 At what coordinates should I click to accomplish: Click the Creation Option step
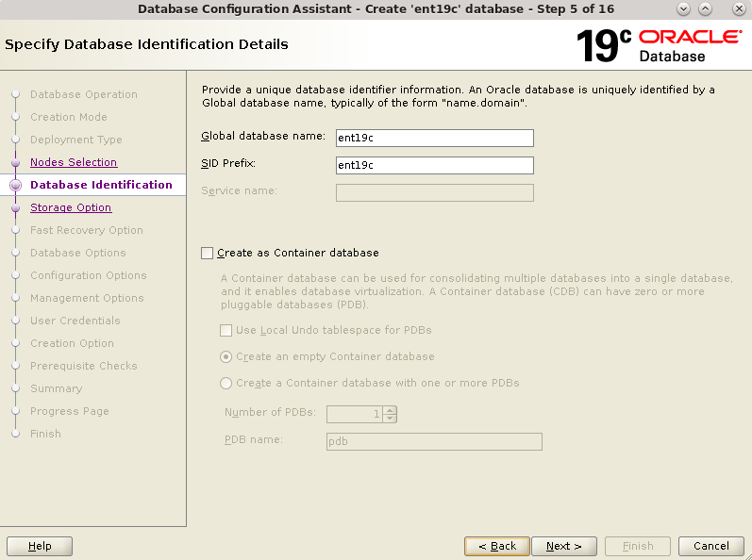(72, 343)
